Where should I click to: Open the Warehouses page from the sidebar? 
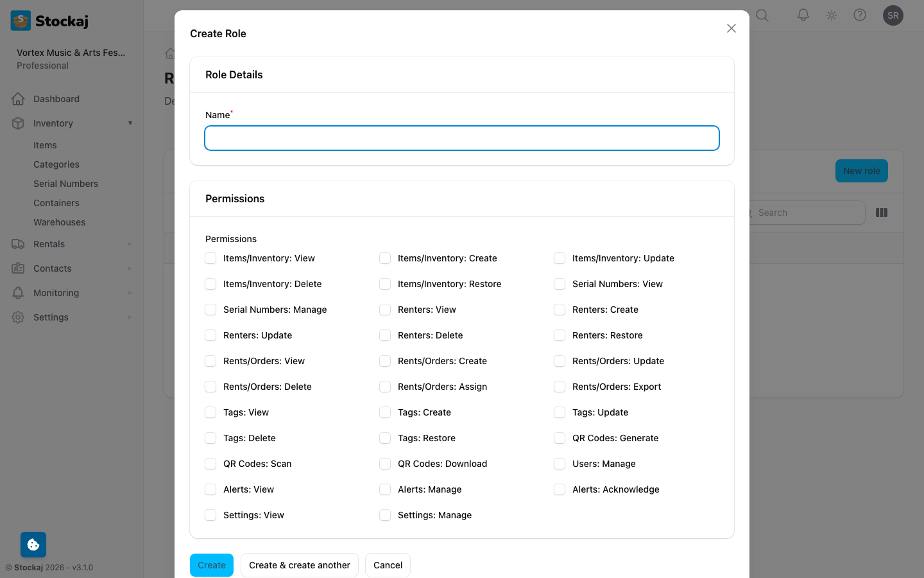click(59, 222)
